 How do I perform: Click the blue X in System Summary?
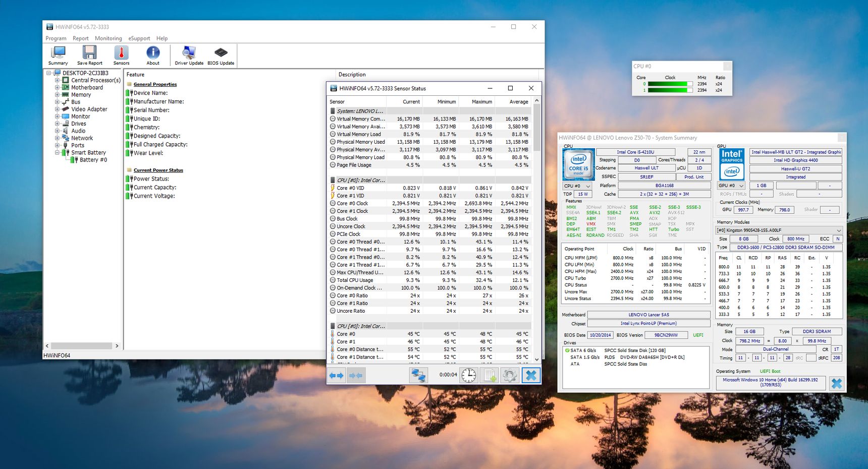(x=837, y=383)
